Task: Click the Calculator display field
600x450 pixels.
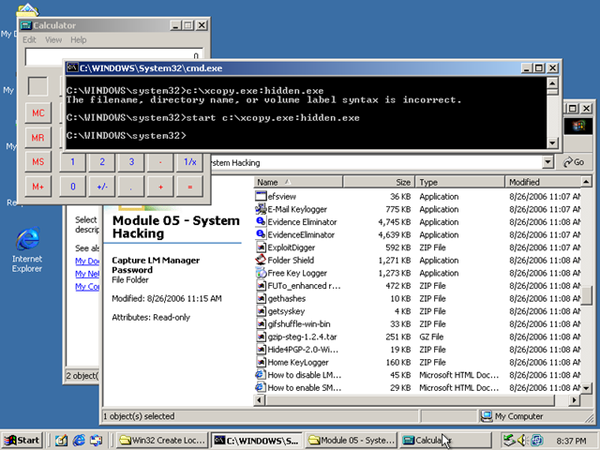Action: coord(114,57)
